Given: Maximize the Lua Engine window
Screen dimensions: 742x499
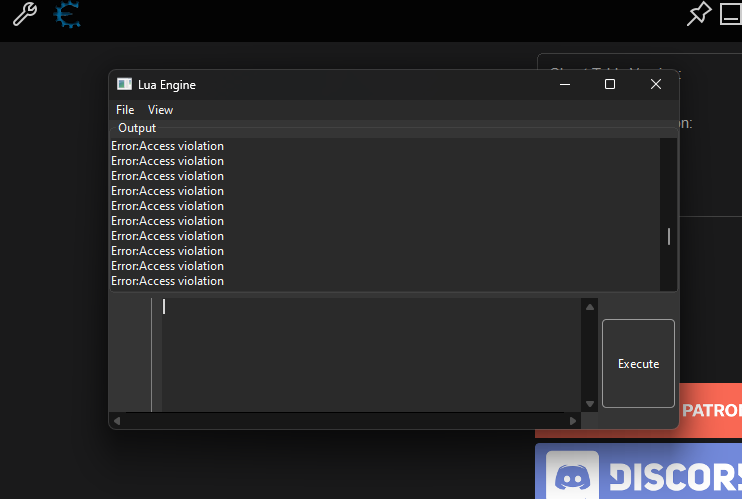Looking at the screenshot, I should (x=610, y=84).
